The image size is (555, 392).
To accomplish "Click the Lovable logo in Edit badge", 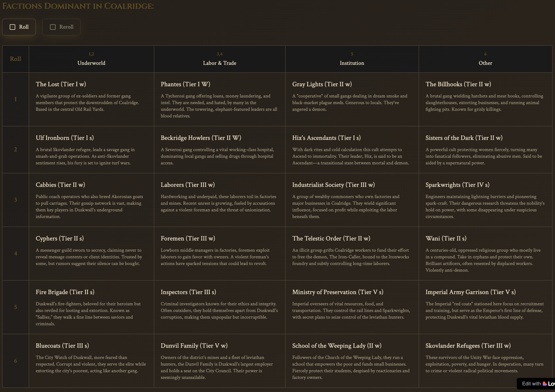I will pos(545,383).
